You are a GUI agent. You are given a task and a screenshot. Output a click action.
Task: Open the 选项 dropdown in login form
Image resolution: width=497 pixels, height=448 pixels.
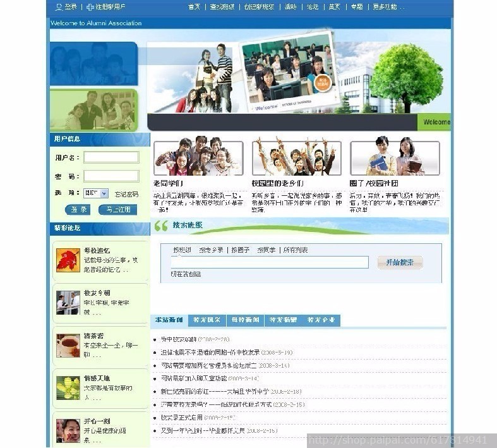[96, 193]
